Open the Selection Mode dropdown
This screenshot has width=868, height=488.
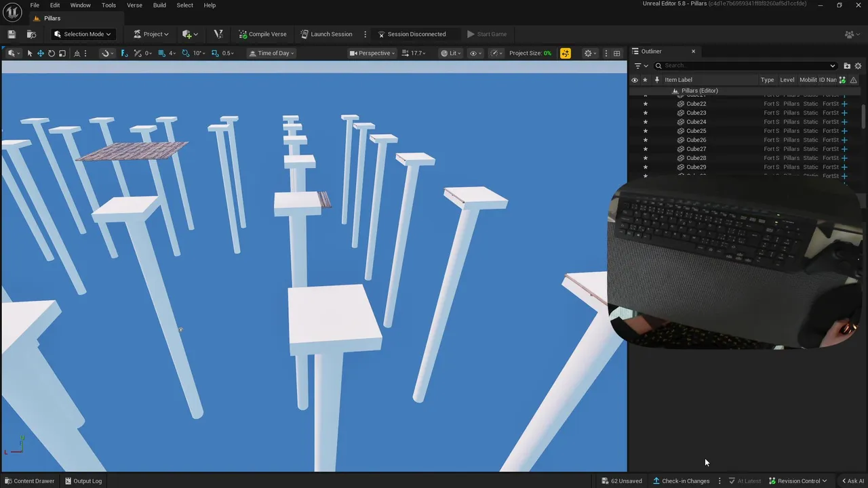(82, 34)
